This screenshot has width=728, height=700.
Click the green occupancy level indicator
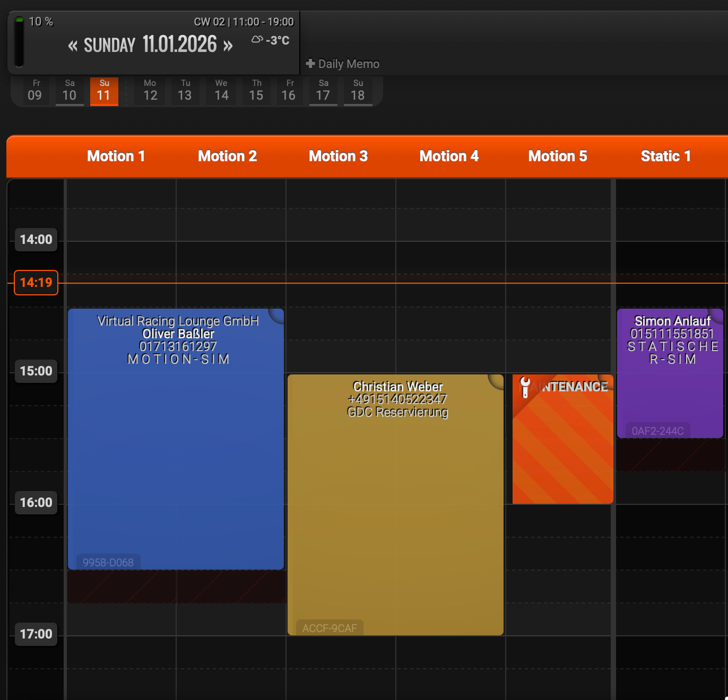19,42
